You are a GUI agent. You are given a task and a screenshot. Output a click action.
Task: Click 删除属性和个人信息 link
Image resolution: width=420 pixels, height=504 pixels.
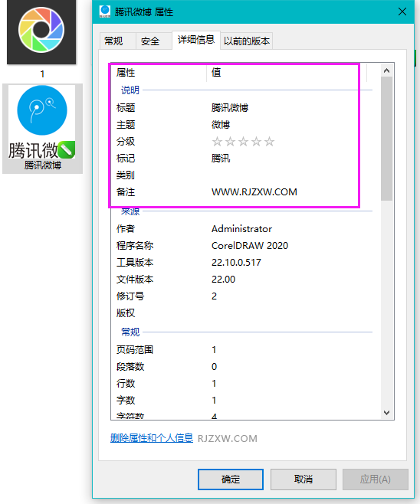point(152,438)
